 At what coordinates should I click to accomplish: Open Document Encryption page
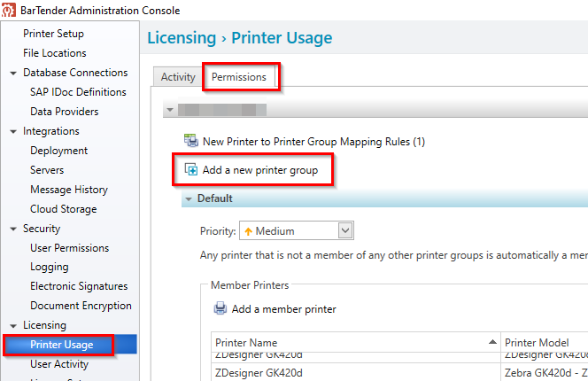point(81,306)
